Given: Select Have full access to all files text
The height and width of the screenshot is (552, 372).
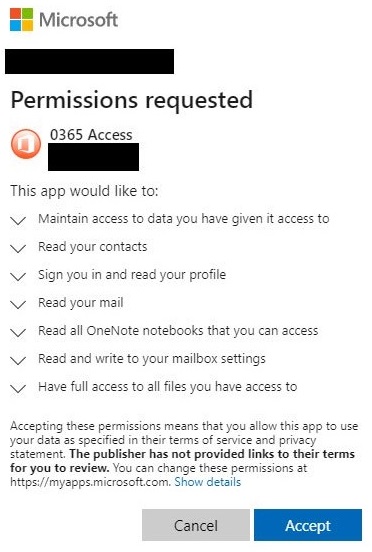Looking at the screenshot, I should click(x=168, y=387).
